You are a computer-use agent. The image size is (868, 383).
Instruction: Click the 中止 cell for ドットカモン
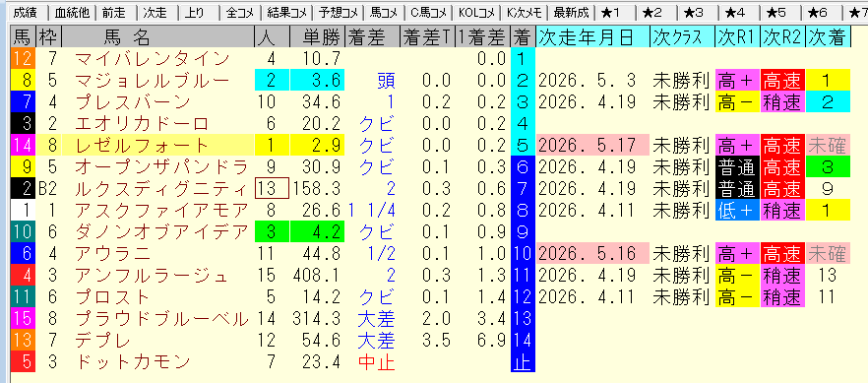point(376,362)
